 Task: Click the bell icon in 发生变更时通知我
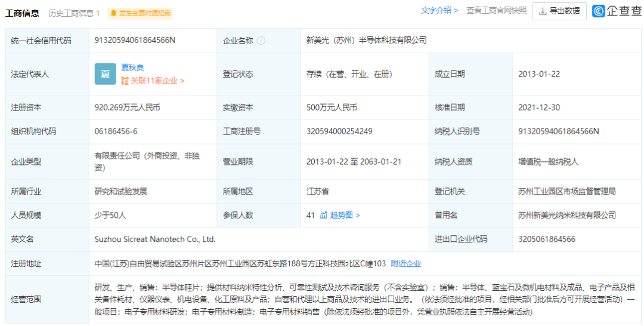[x=114, y=13]
